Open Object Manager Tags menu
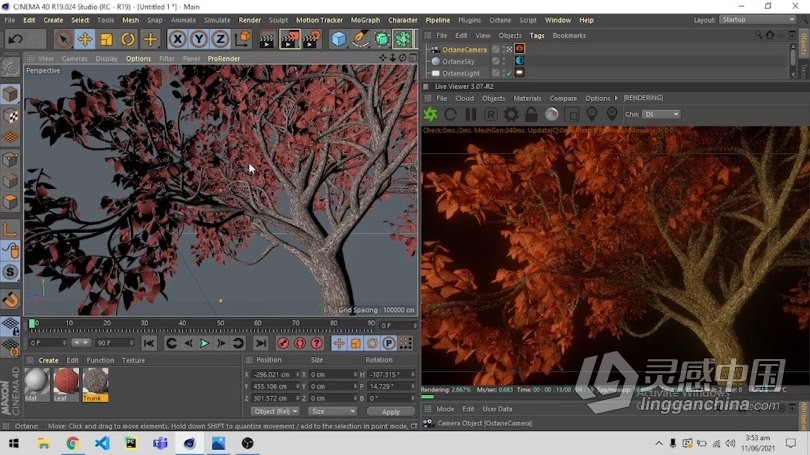Screen dimensions: 810x455 (x=537, y=36)
